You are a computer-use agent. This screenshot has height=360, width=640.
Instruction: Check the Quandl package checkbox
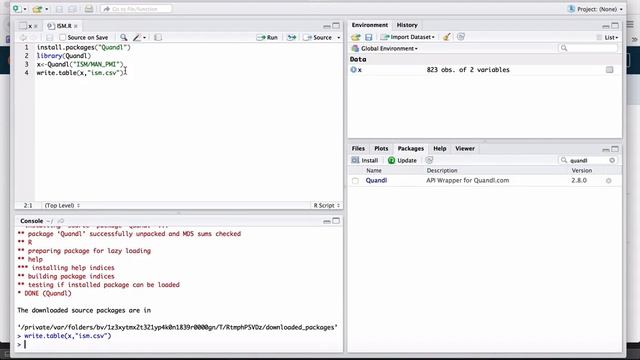coord(356,181)
